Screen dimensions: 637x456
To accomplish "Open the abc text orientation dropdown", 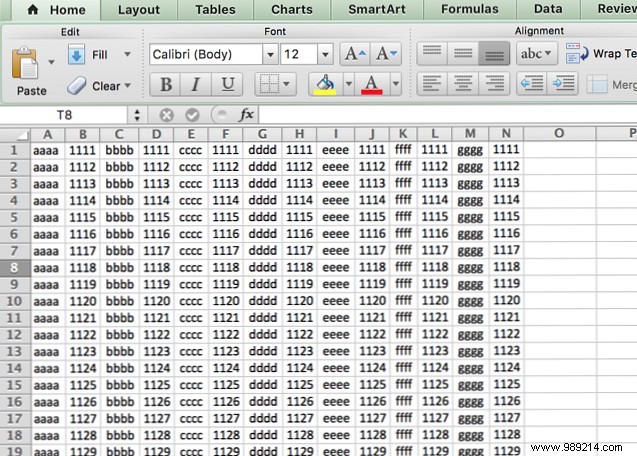I will point(536,53).
